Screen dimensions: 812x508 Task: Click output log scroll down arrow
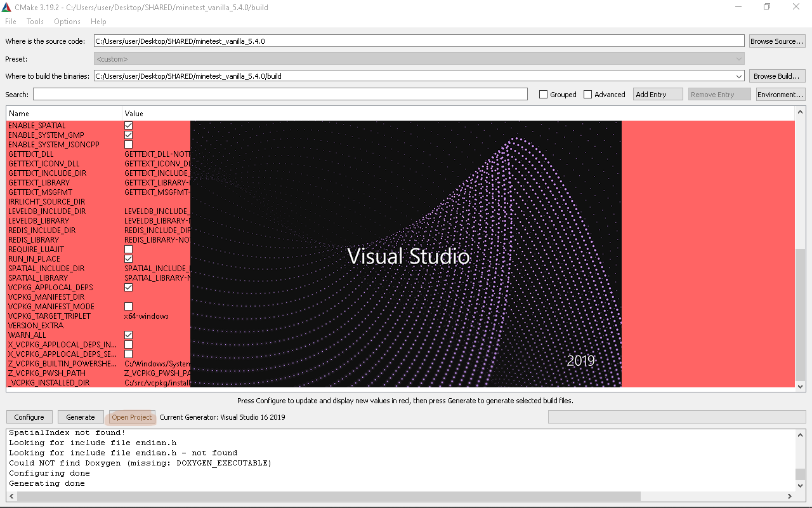click(801, 486)
